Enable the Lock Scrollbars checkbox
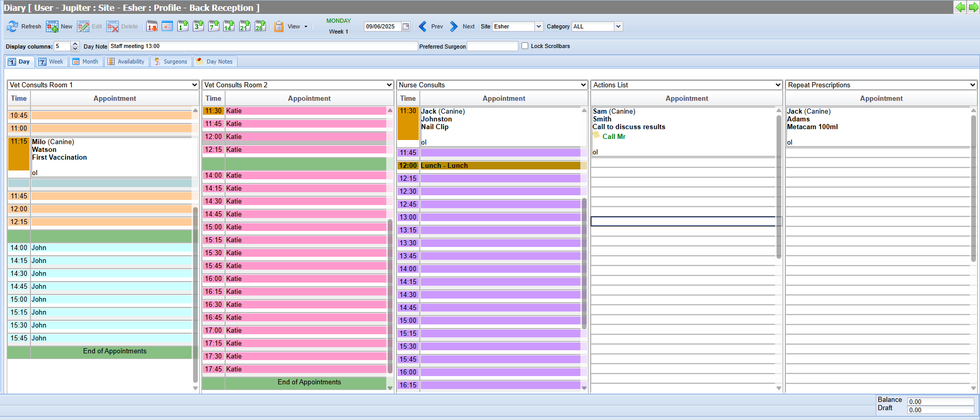This screenshot has width=980, height=420. click(x=525, y=46)
